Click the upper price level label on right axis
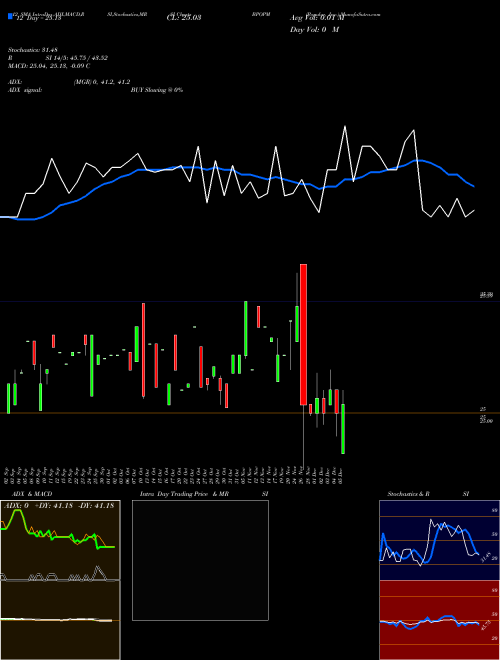500x660 pixels. 489,295
